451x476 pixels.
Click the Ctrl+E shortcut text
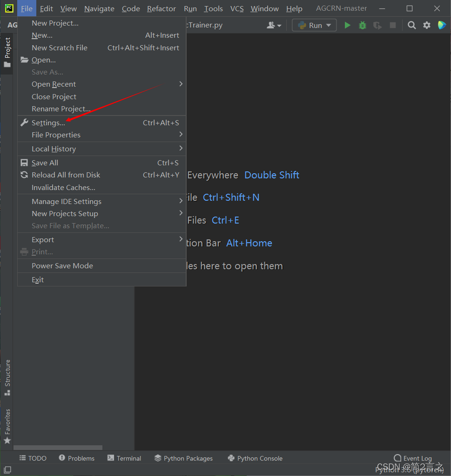pos(225,220)
